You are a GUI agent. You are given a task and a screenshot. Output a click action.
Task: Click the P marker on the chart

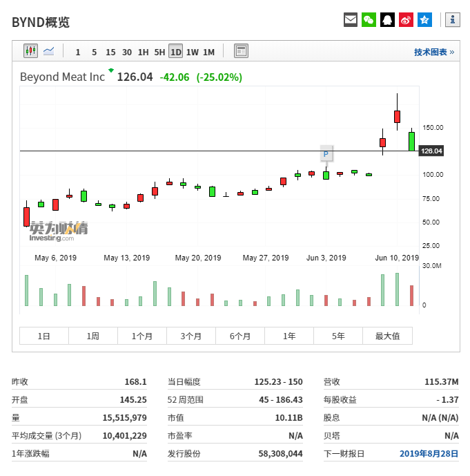(326, 154)
